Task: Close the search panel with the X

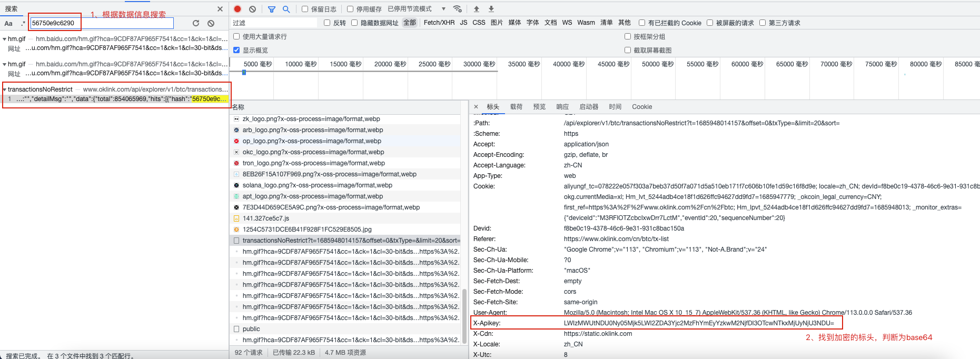Action: coord(220,9)
